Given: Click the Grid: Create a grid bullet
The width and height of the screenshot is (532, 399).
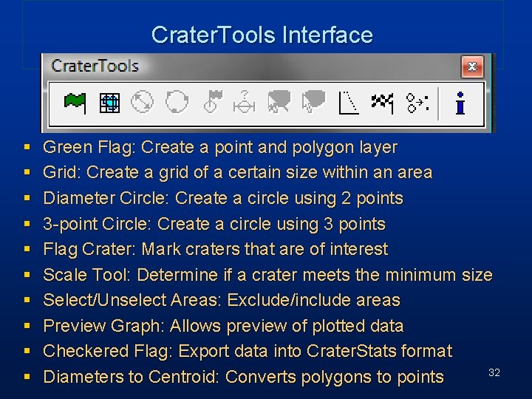Looking at the screenshot, I should 237,173.
